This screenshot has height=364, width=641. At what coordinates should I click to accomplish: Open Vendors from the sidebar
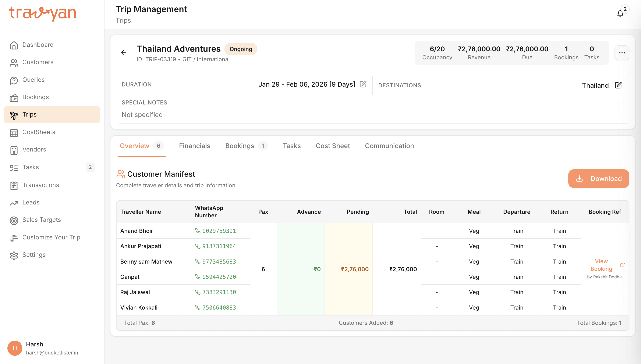pyautogui.click(x=34, y=150)
